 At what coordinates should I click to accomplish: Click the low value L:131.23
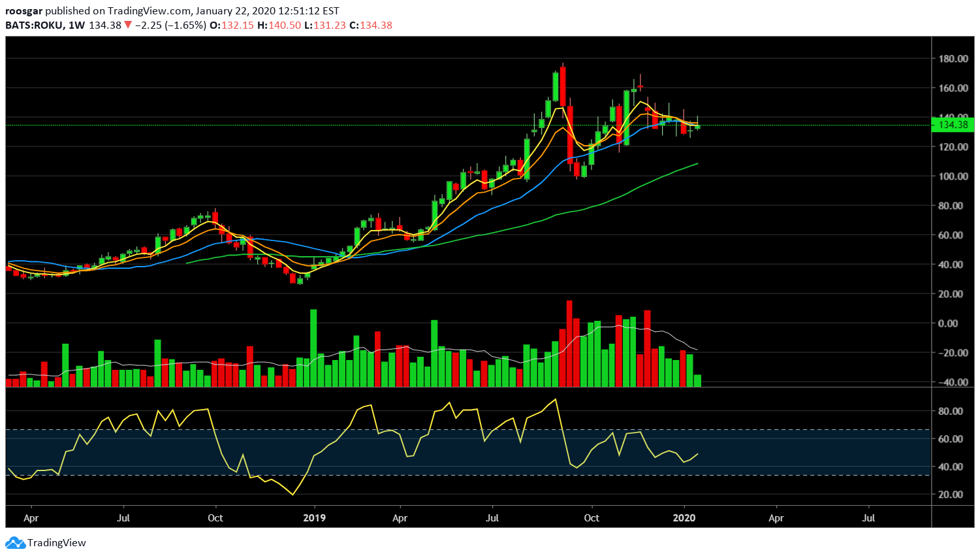coord(324,25)
